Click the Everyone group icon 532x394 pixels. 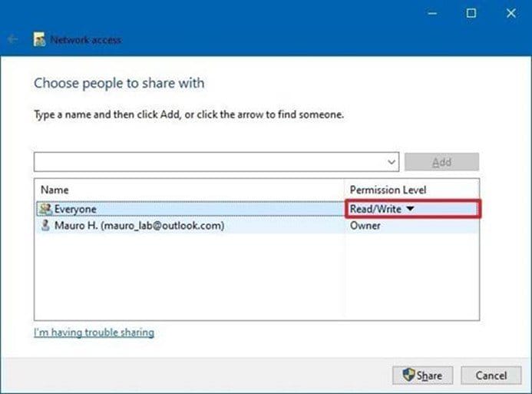pyautogui.click(x=45, y=209)
